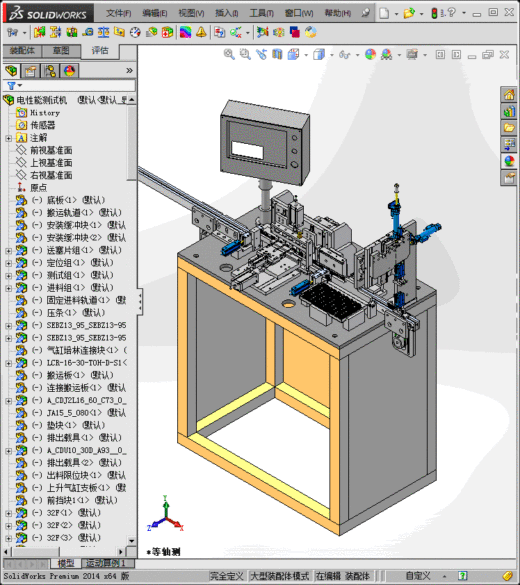This screenshot has width=520, height=585.
Task: Open View Palette icon in task pane
Action: pos(509,144)
